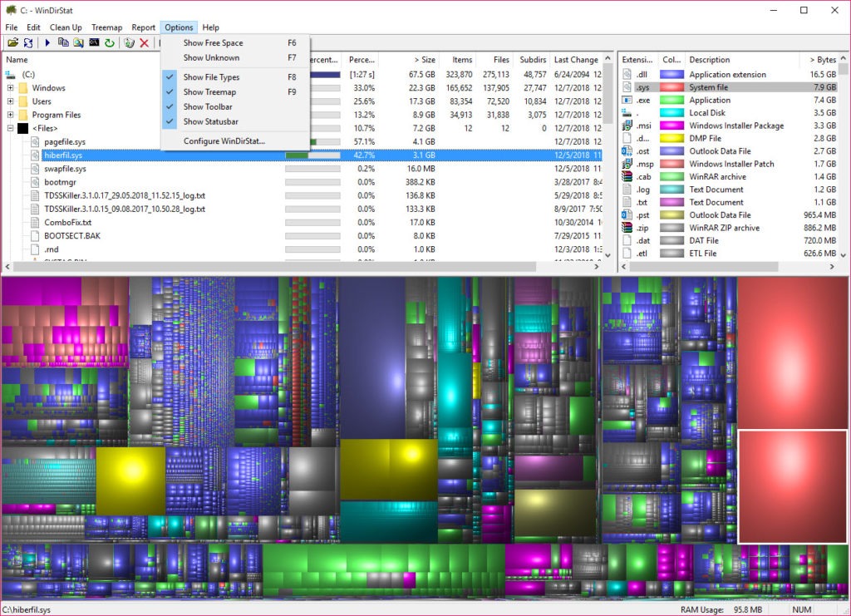Uncheck Show Statusbar option
Image resolution: width=851 pixels, height=616 pixels.
pyautogui.click(x=235, y=121)
